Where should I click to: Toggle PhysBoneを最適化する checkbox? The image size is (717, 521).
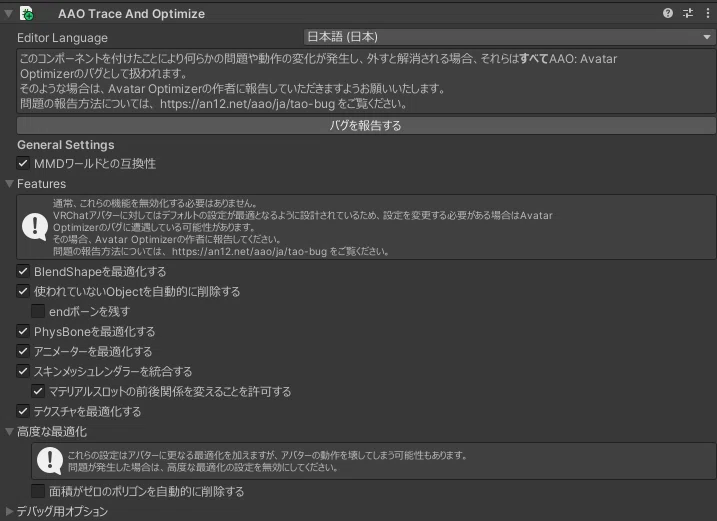pyautogui.click(x=23, y=331)
